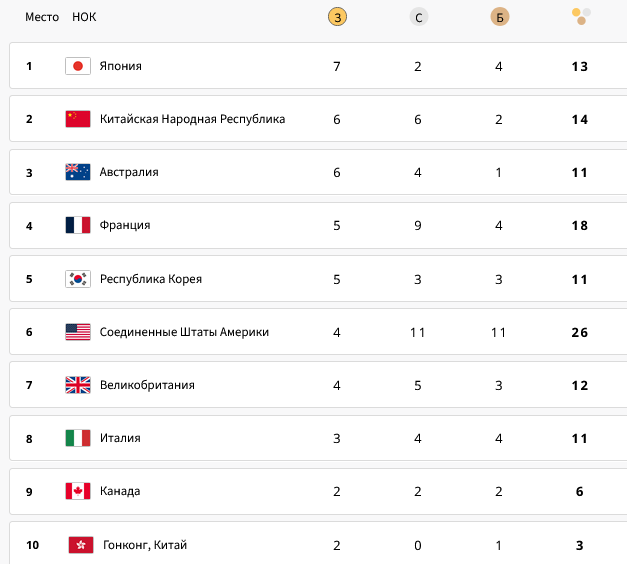Screen dimensions: 627x564
Task: Click the United States flag icon
Action: pos(78,332)
